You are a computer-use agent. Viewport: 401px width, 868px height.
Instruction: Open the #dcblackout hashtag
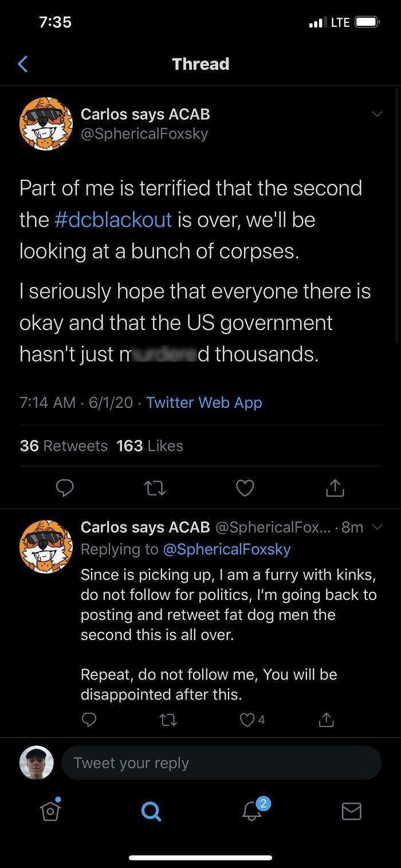click(113, 220)
